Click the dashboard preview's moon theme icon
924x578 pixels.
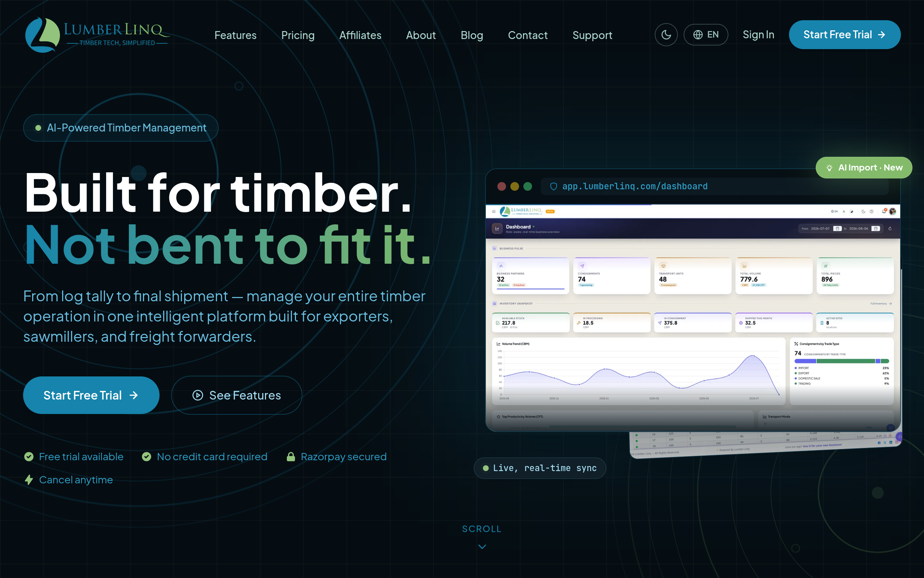[x=863, y=211]
